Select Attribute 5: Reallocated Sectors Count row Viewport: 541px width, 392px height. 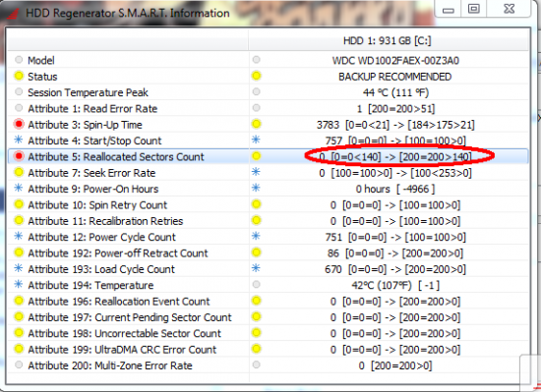[269, 157]
